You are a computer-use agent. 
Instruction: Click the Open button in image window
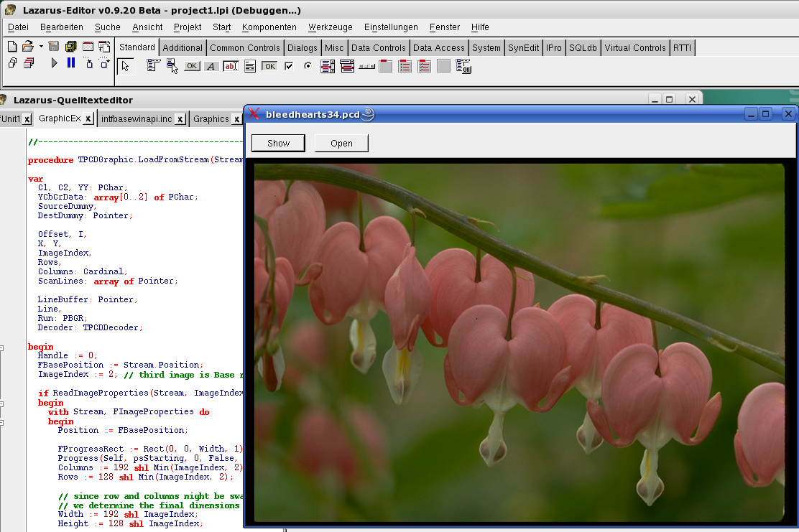pos(341,143)
